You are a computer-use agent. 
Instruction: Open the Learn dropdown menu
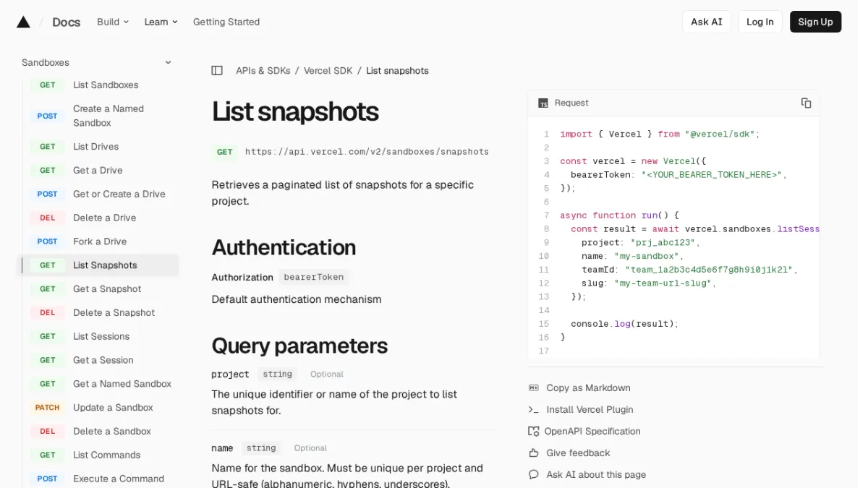[161, 22]
